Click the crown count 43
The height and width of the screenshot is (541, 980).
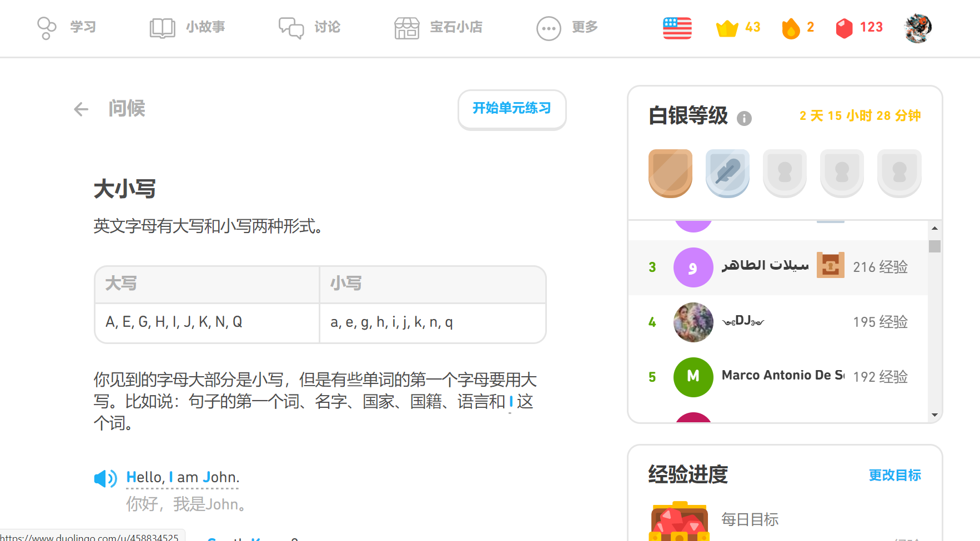753,27
